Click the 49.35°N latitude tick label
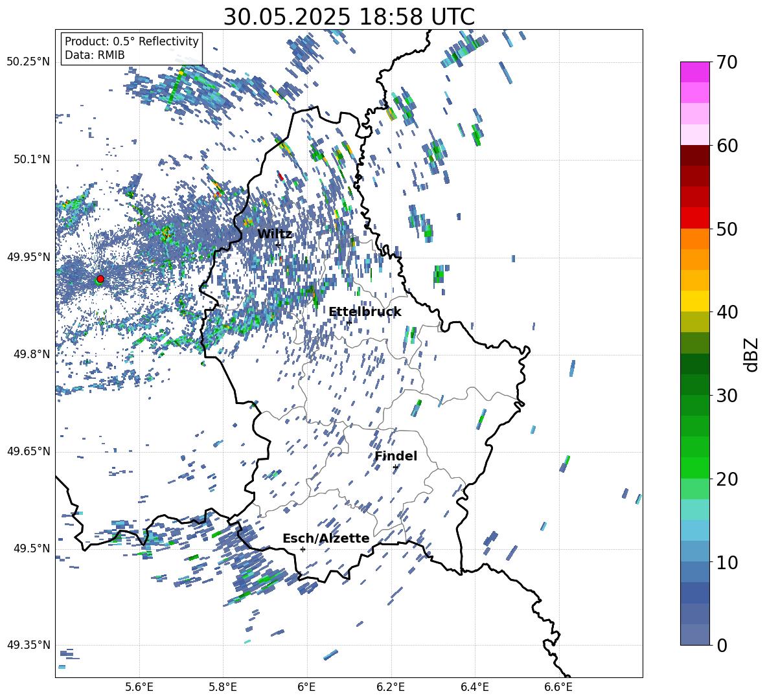The image size is (767, 700). pyautogui.click(x=29, y=645)
